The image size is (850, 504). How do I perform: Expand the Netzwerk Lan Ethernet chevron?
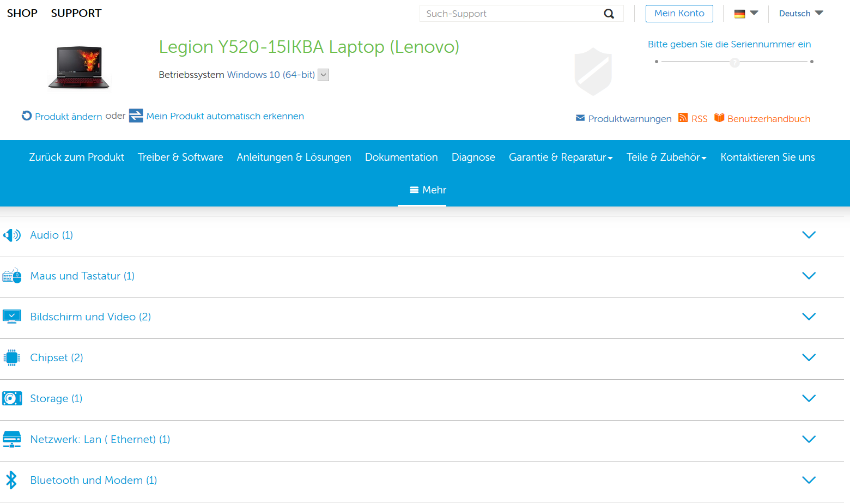pyautogui.click(x=809, y=439)
